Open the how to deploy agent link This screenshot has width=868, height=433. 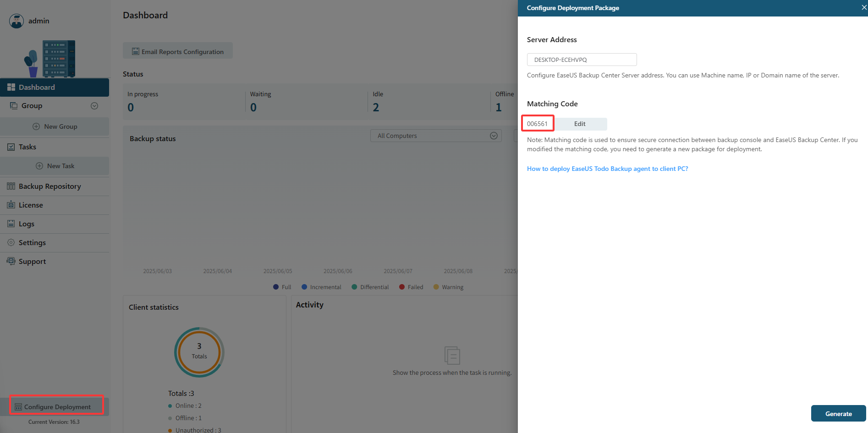pyautogui.click(x=607, y=169)
